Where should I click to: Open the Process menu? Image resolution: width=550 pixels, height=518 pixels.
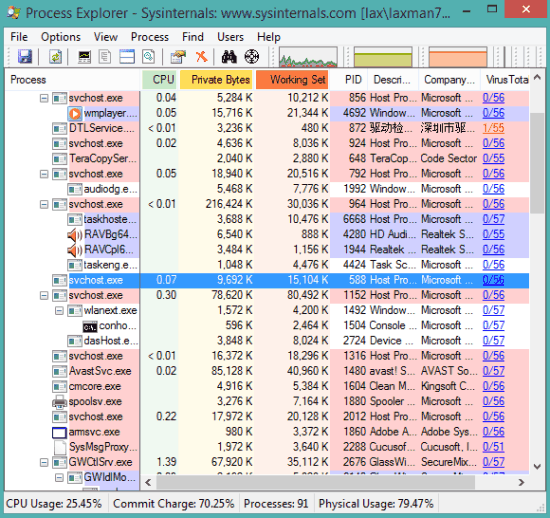[150, 37]
